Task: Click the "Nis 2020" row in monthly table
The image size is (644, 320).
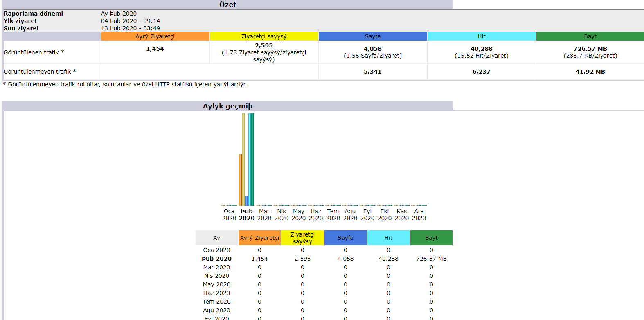Action: [324, 276]
